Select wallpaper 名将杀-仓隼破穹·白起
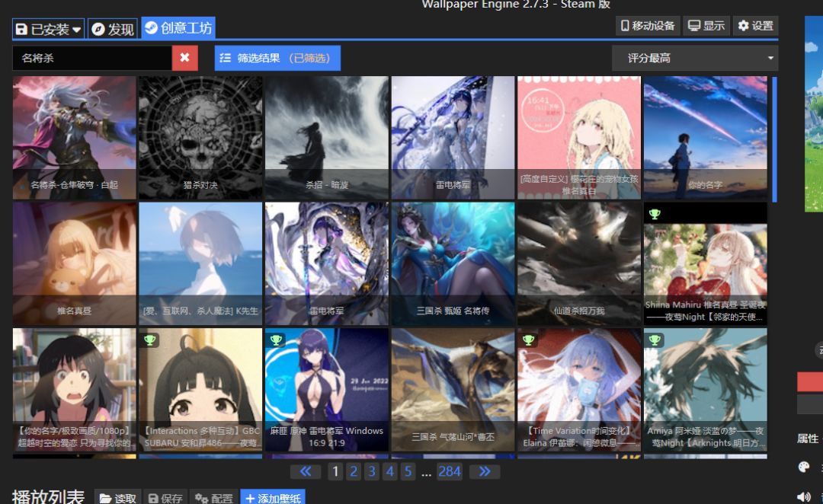Screen dimensions: 823x504 pyautogui.click(x=74, y=137)
